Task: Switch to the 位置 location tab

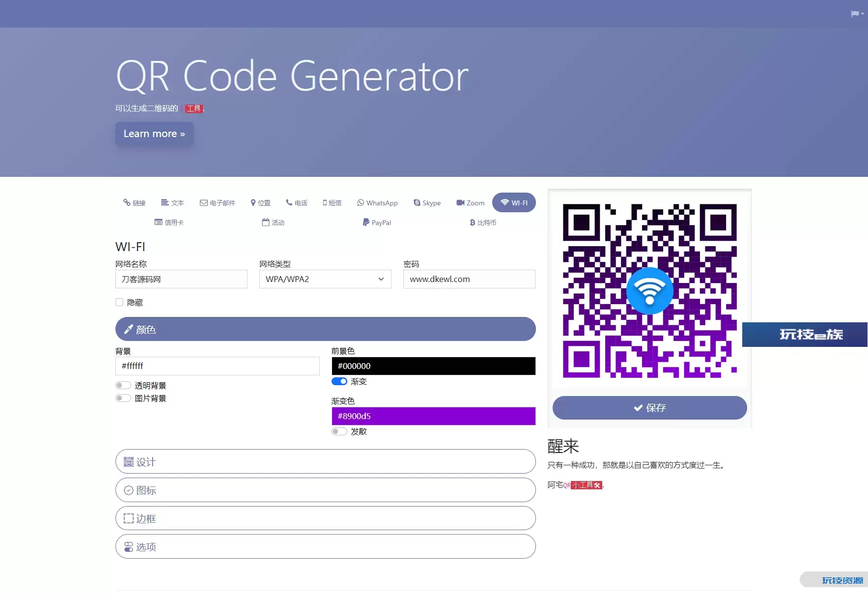Action: (x=260, y=202)
